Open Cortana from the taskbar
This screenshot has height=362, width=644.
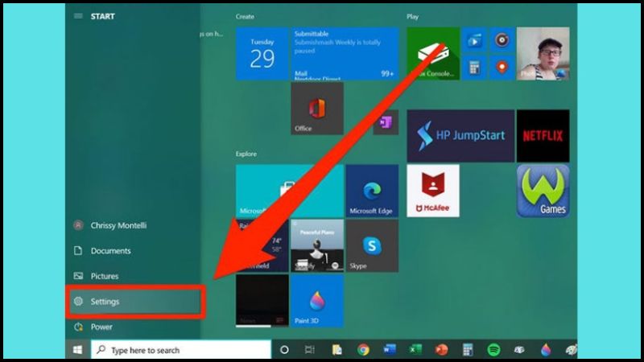284,350
